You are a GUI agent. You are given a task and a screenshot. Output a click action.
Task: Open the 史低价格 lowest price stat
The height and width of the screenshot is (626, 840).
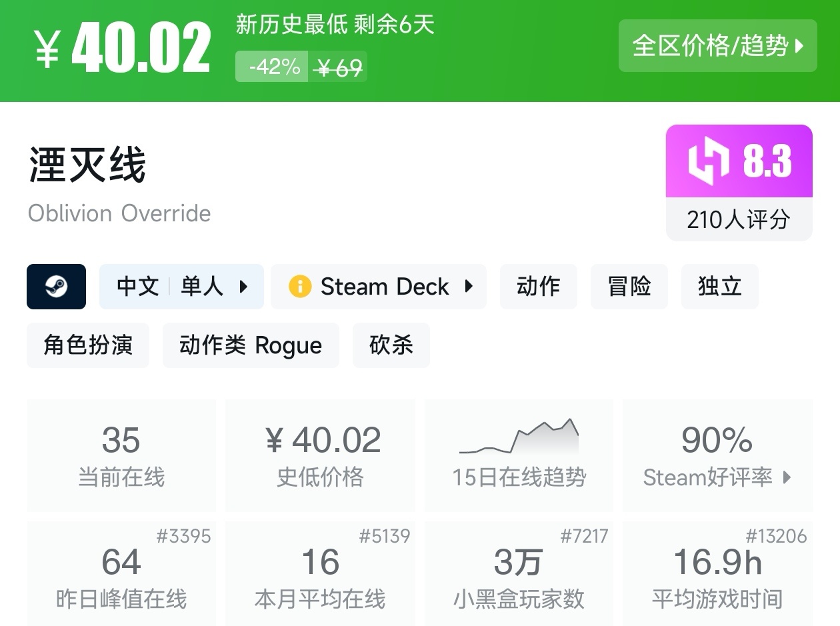point(320,455)
